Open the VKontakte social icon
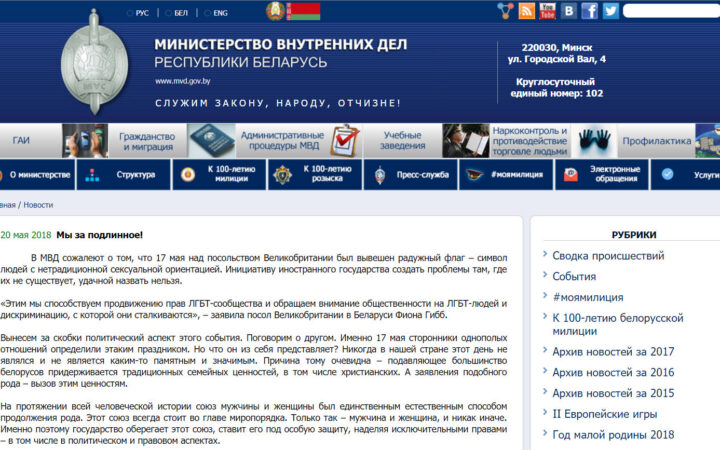 click(568, 11)
